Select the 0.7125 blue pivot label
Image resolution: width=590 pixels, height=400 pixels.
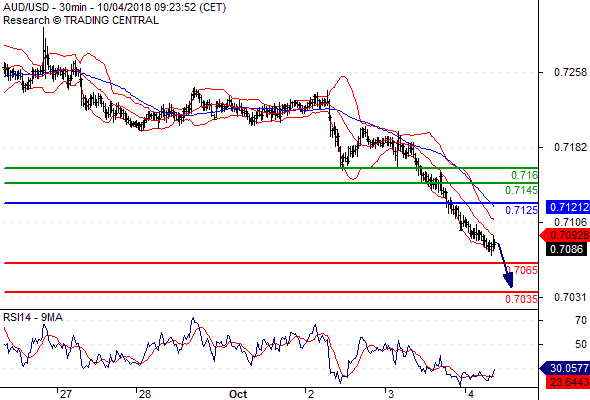point(521,210)
